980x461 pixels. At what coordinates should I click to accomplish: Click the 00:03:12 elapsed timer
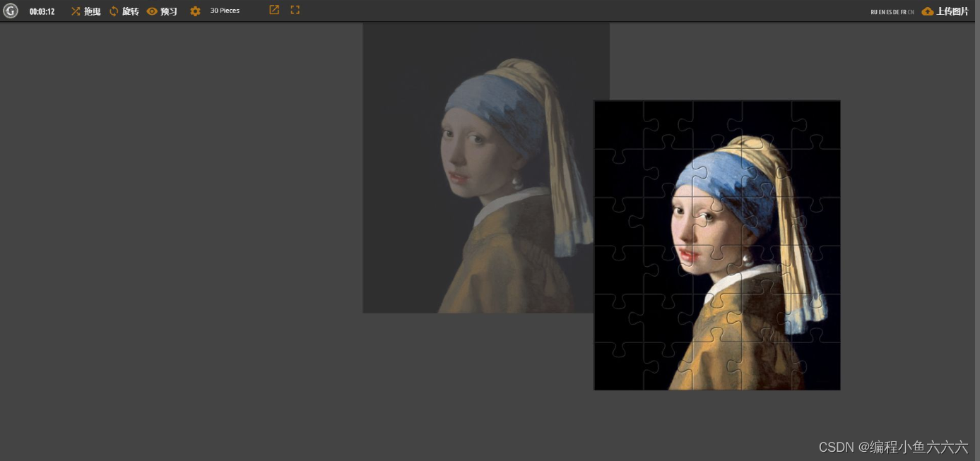coord(42,11)
